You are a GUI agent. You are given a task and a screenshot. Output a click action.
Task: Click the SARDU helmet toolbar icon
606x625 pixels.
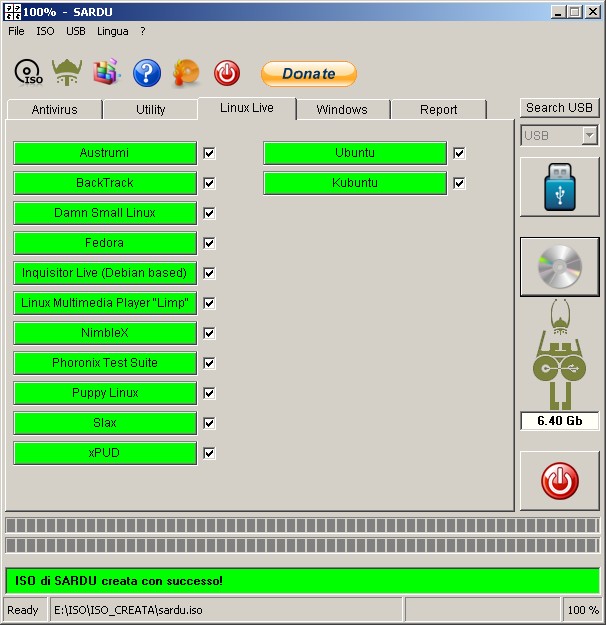pyautogui.click(x=67, y=72)
